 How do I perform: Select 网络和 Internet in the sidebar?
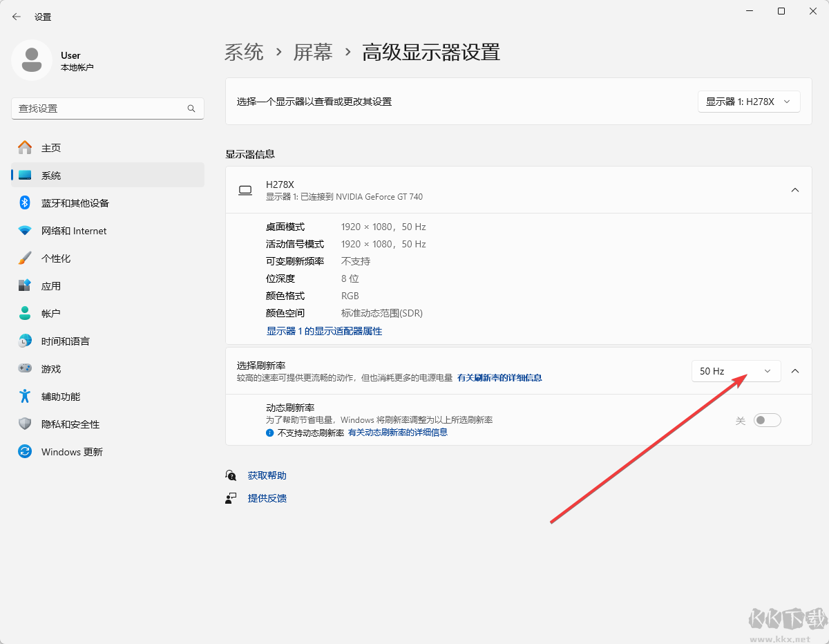coord(72,230)
